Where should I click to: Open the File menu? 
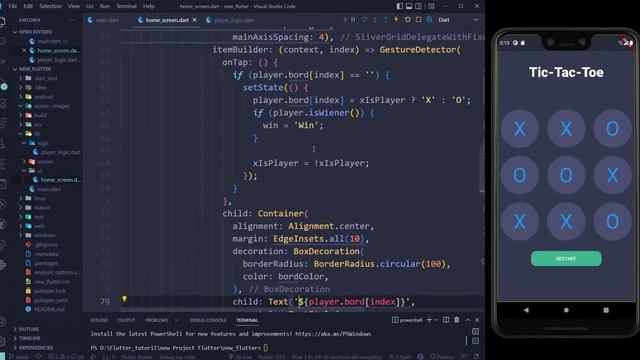pos(13,6)
